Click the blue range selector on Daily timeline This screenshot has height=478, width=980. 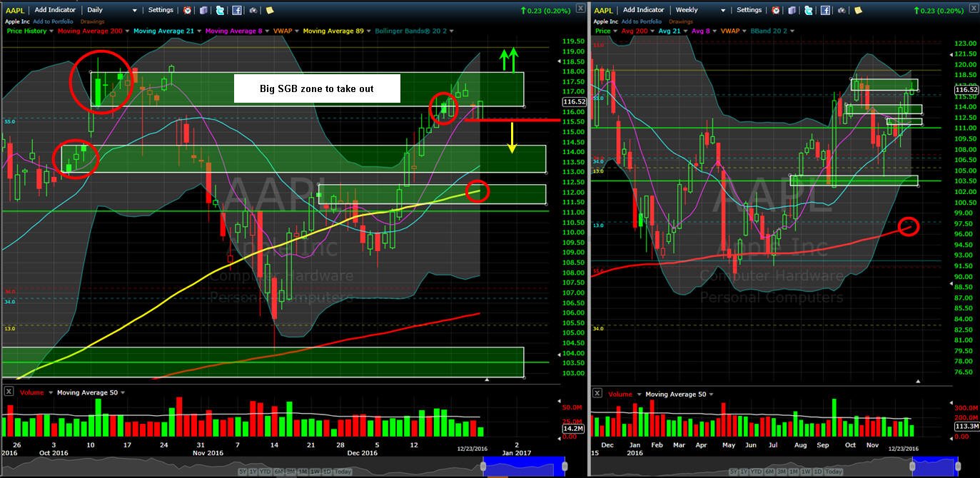[x=525, y=465]
